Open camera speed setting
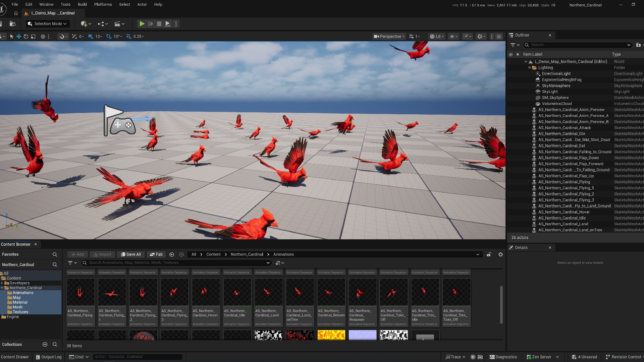The height and width of the screenshot is (362, 644). (x=415, y=37)
